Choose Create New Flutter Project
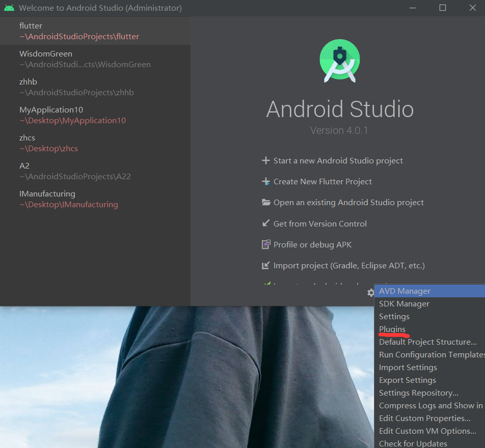The width and height of the screenshot is (485, 448). coord(322,181)
